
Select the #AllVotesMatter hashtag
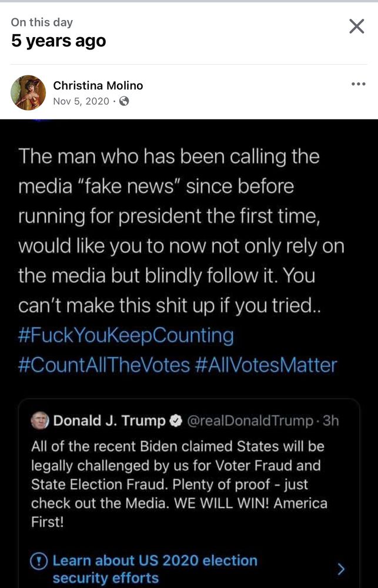tap(266, 365)
